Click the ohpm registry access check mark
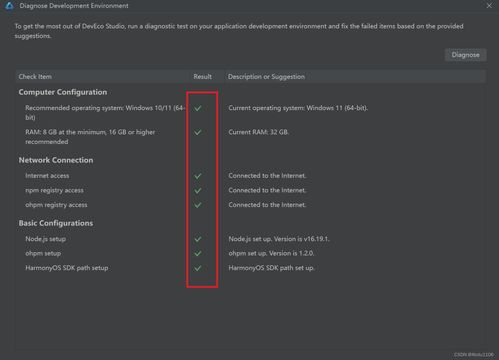The image size is (499, 360). 198,205
